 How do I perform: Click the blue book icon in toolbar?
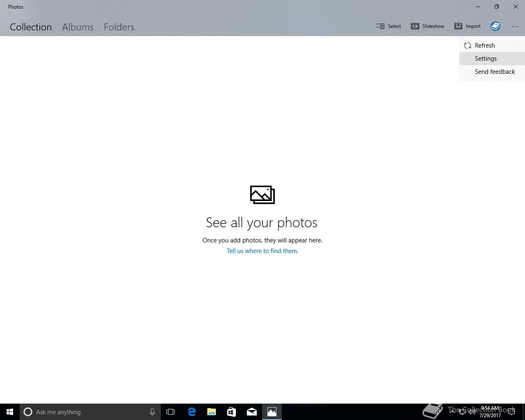click(x=495, y=26)
